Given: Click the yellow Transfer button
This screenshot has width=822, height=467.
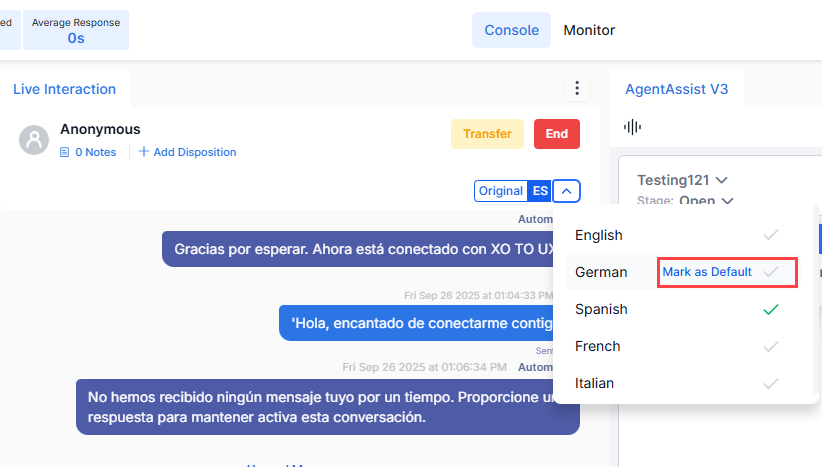Looking at the screenshot, I should [487, 134].
